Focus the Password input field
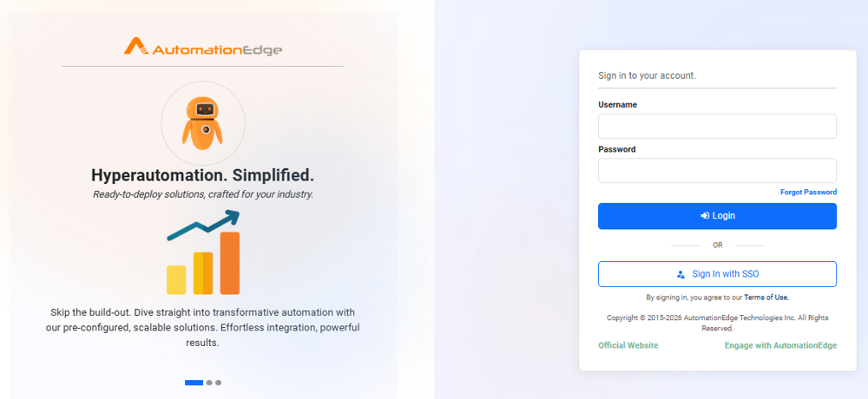 [x=717, y=171]
